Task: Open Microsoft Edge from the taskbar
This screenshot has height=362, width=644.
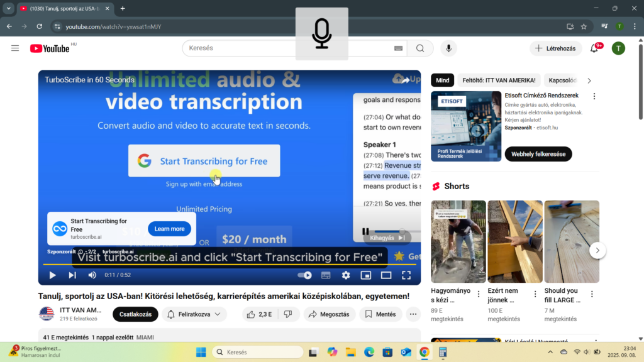Action: point(369,352)
